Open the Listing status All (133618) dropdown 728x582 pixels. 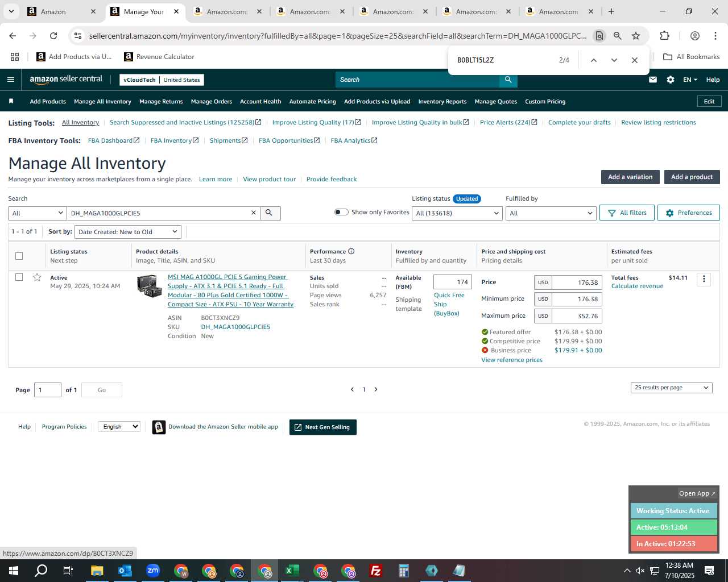[x=457, y=213]
